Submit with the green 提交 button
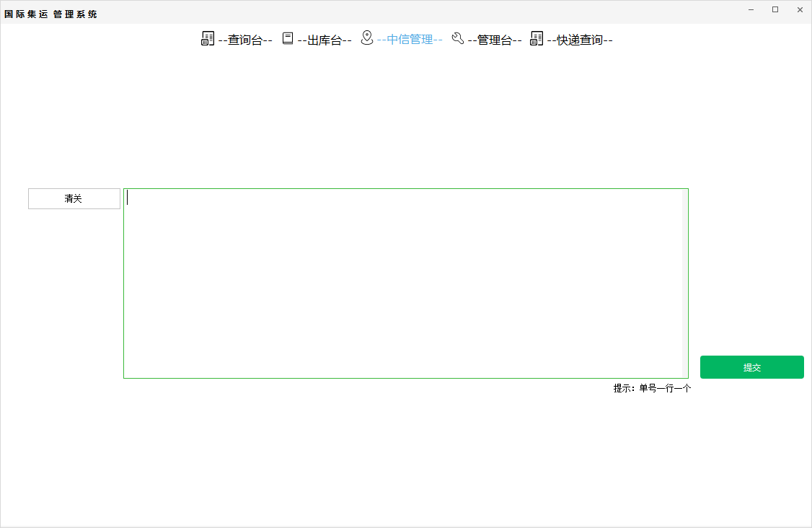 click(752, 367)
